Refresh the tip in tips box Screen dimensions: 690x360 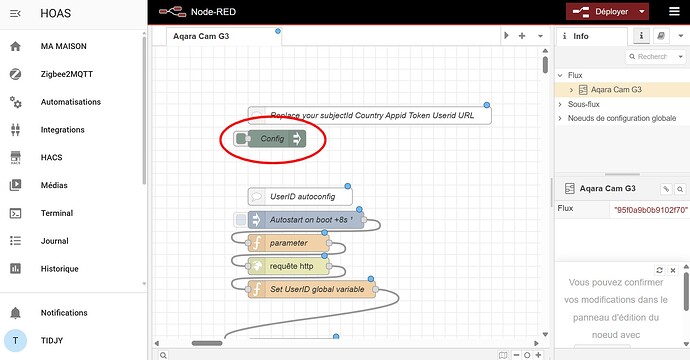[x=659, y=270]
